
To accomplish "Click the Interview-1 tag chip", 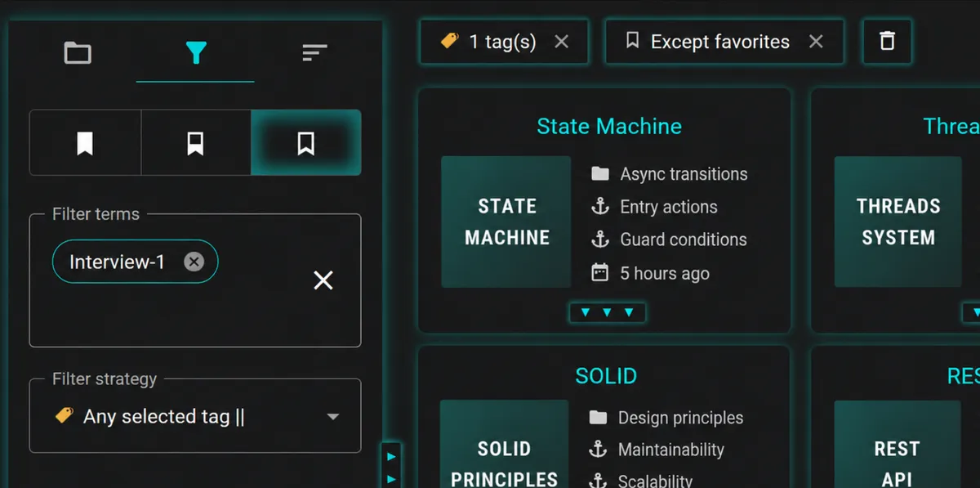I will [x=135, y=262].
